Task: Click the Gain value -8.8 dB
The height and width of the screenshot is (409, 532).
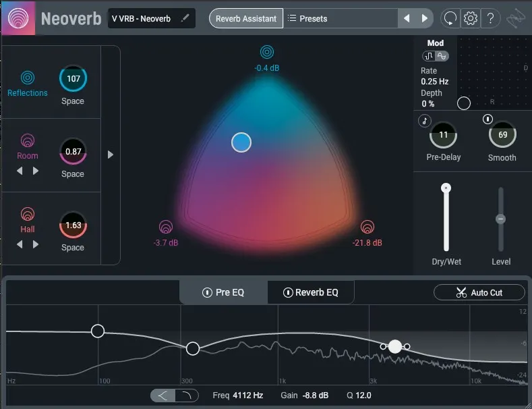Action: [x=315, y=396]
